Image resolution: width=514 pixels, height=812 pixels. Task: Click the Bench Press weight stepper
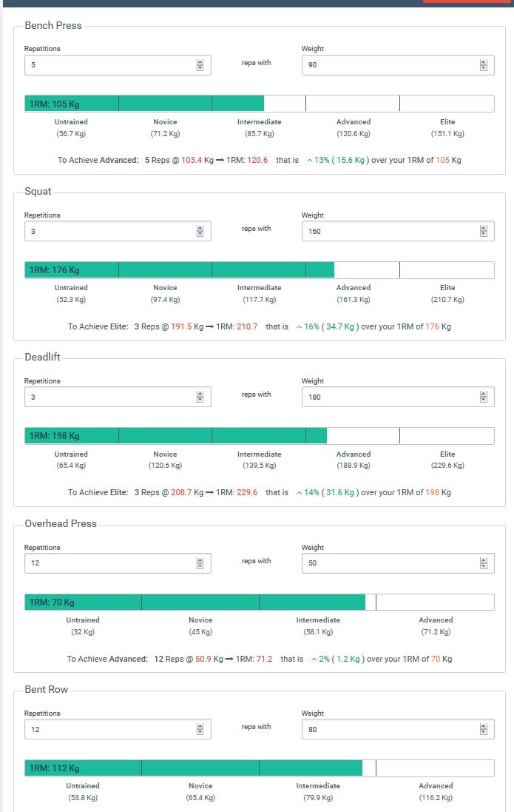[x=483, y=65]
